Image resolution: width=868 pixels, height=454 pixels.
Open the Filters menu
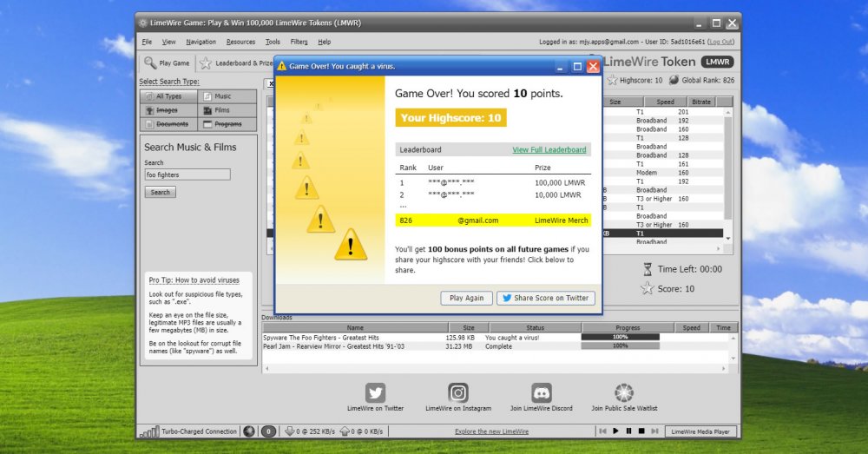tap(299, 42)
